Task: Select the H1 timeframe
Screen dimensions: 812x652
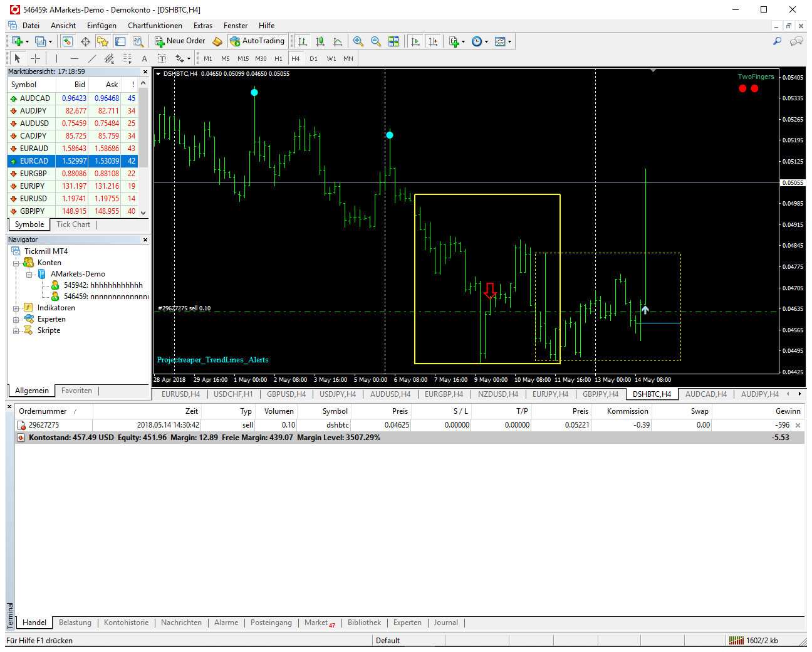Action: pos(278,58)
